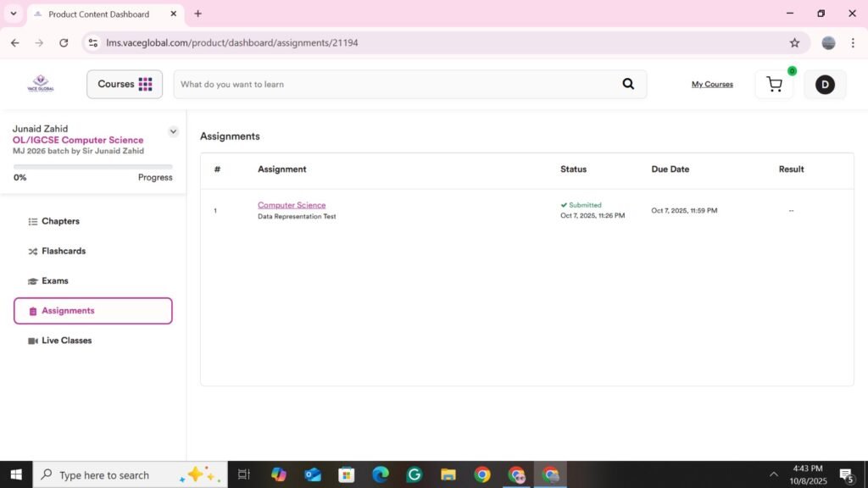Click the shopping cart icon
Viewport: 868px width, 488px height.
tap(774, 84)
